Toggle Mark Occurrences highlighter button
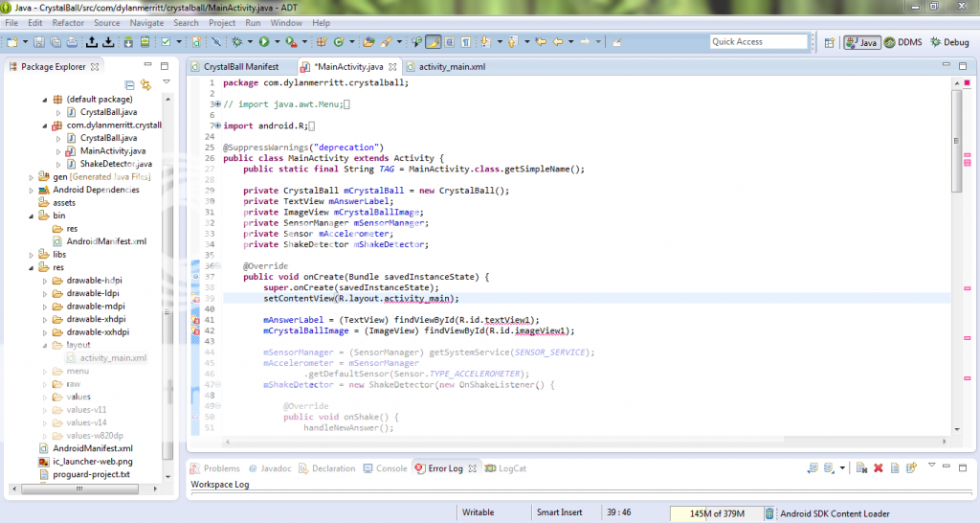 434,42
